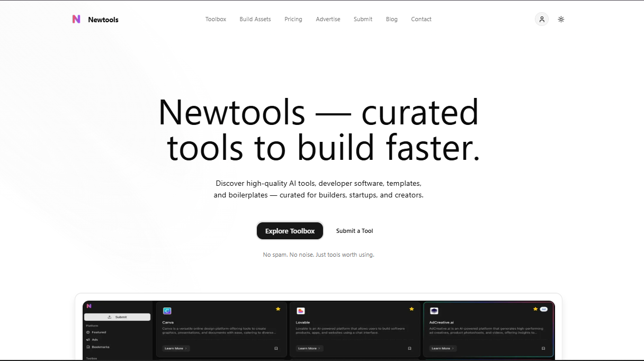The image size is (644, 361).
Task: Click the Explore Toolbox button
Action: [290, 231]
